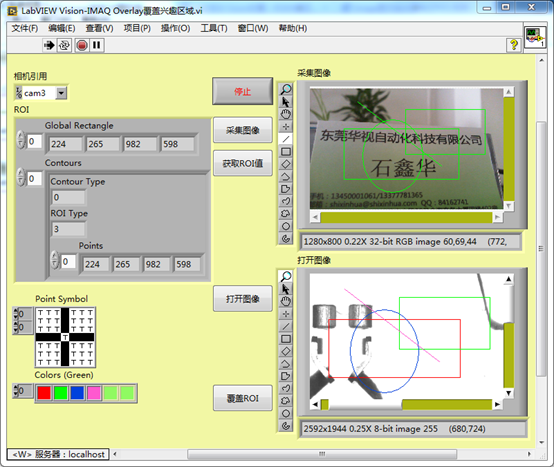The width and height of the screenshot is (554, 467).
Task: Select the pointer tool in 打开图像 palette
Action: click(x=286, y=289)
